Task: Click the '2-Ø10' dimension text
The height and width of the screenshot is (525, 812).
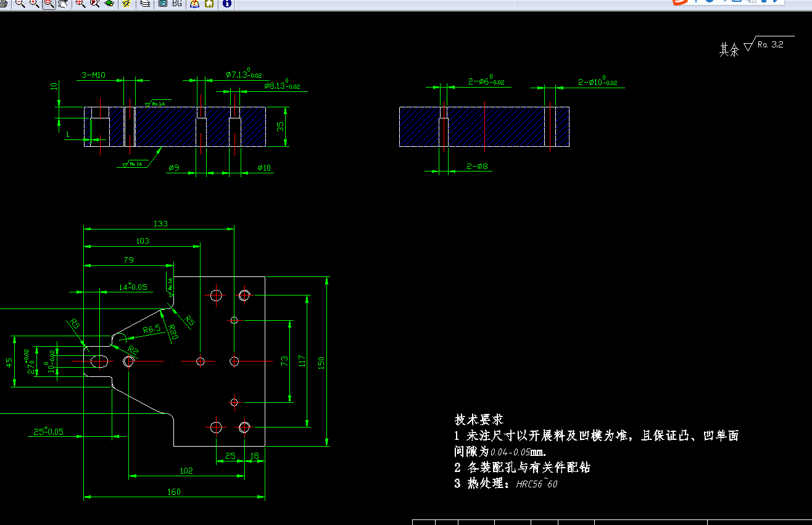Action: [x=598, y=81]
